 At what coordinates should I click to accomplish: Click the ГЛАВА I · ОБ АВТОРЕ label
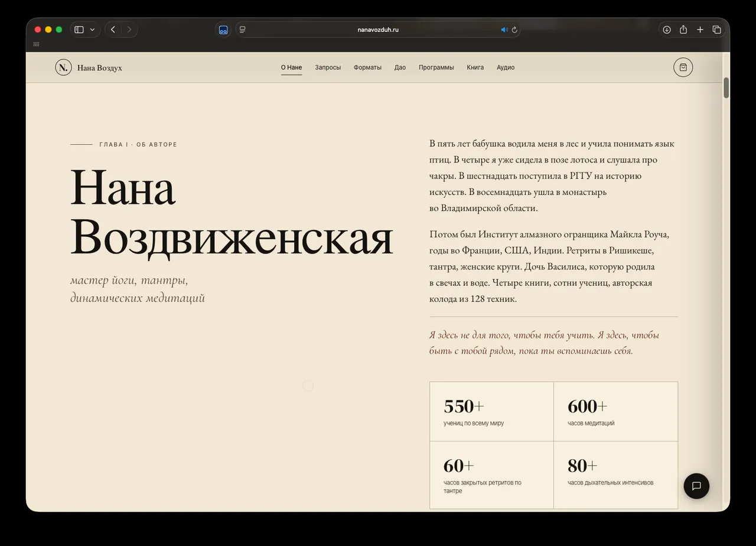[138, 144]
